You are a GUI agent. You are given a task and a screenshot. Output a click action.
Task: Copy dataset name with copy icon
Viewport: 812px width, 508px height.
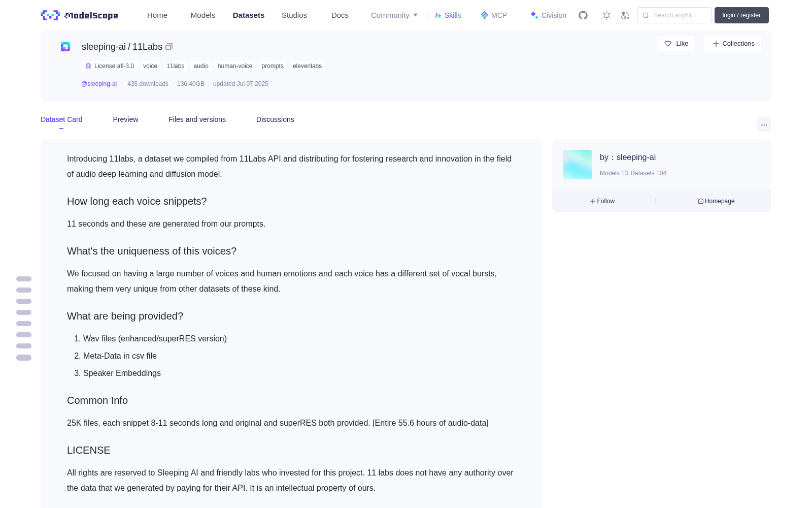169,47
